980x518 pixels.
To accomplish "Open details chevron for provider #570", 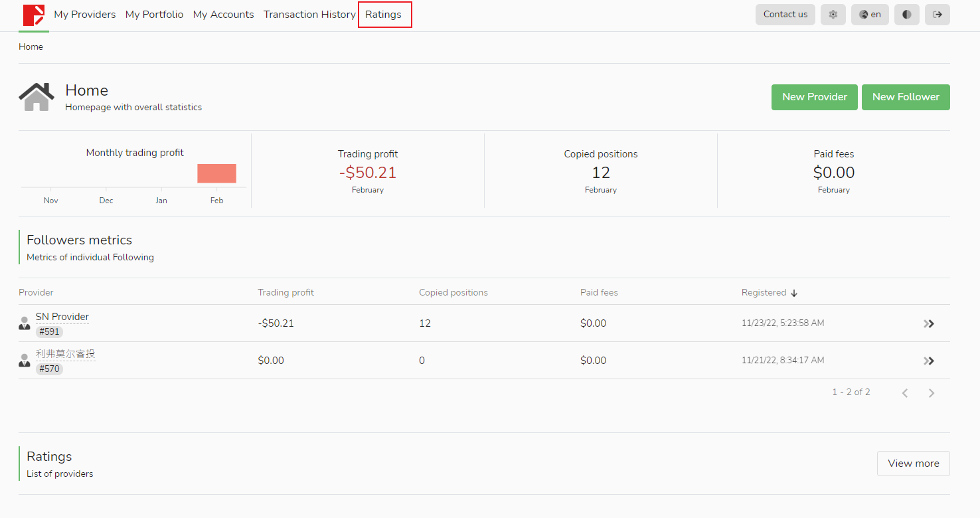I will tap(928, 361).
